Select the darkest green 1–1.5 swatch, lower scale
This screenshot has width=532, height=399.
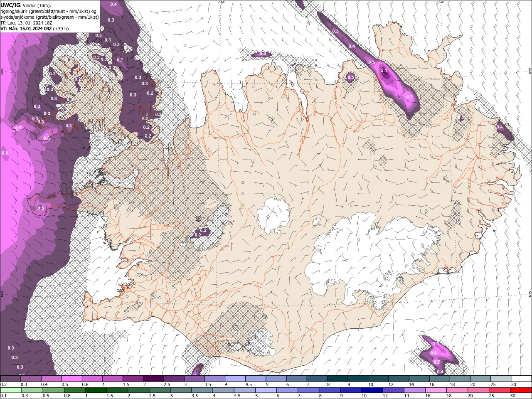(x=96, y=390)
